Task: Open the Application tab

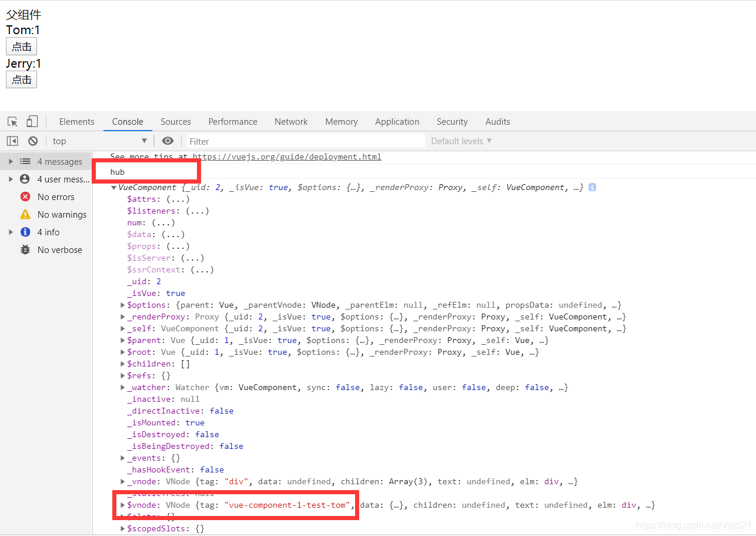Action: (x=397, y=122)
